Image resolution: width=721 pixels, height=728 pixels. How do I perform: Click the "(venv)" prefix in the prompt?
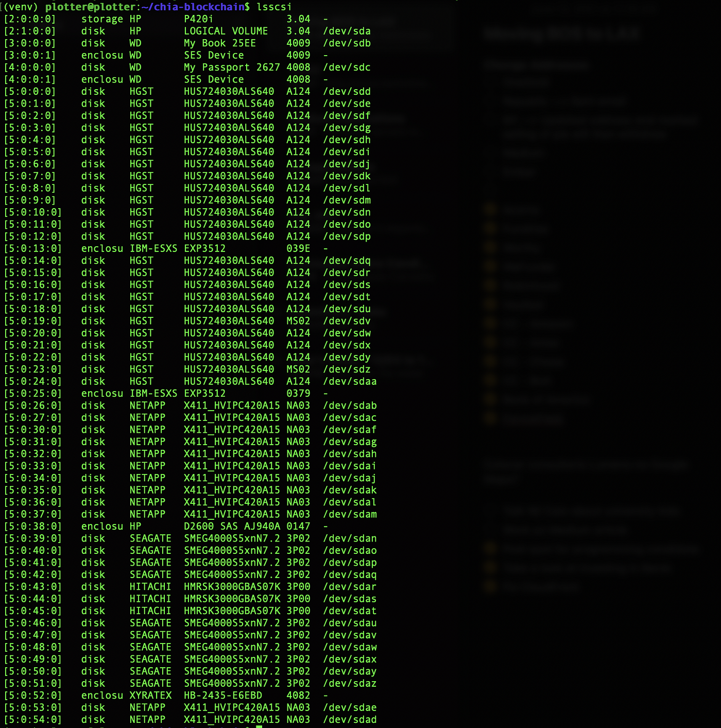[21, 7]
